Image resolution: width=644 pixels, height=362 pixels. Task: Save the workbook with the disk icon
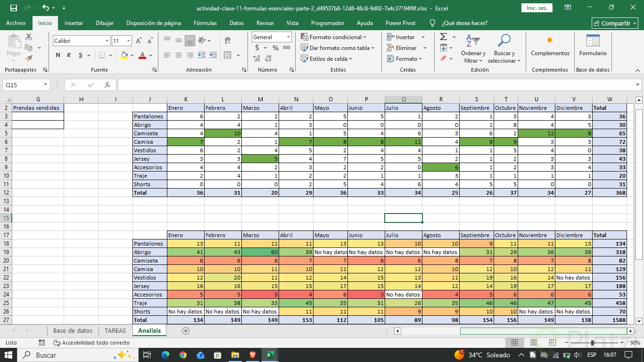click(14, 8)
